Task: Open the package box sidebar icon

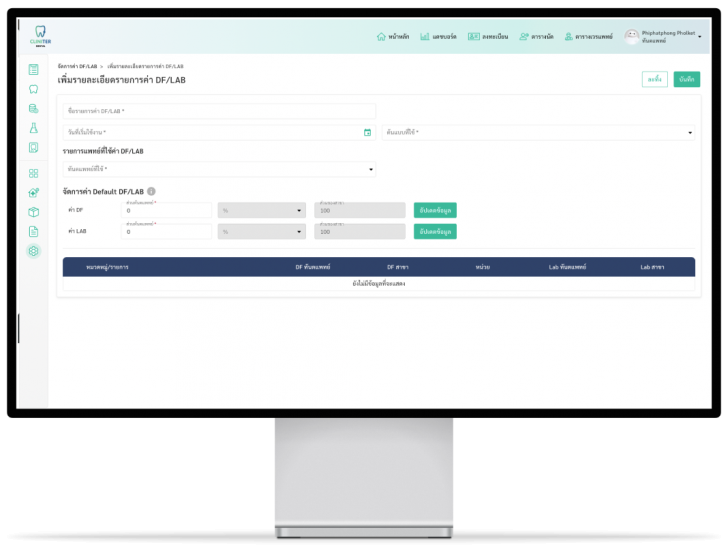Action: click(33, 212)
